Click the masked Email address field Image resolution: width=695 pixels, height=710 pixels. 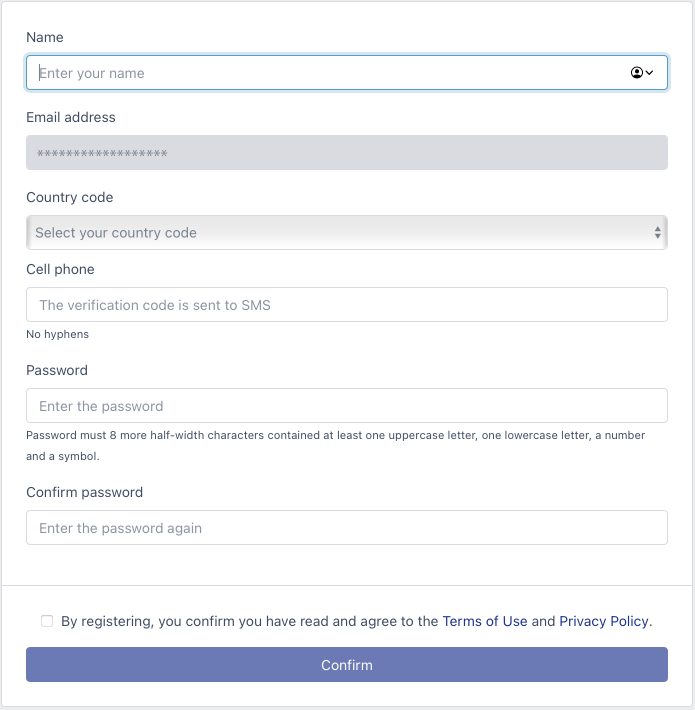pos(347,153)
